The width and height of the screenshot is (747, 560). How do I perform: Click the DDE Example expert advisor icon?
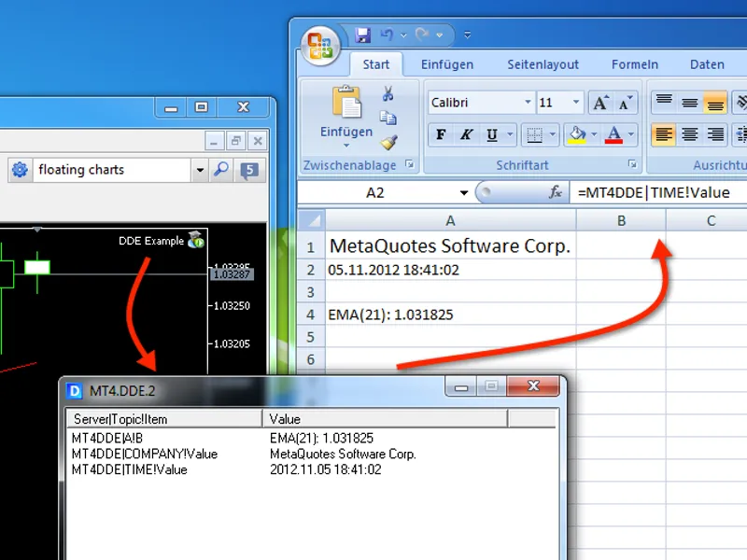196,240
